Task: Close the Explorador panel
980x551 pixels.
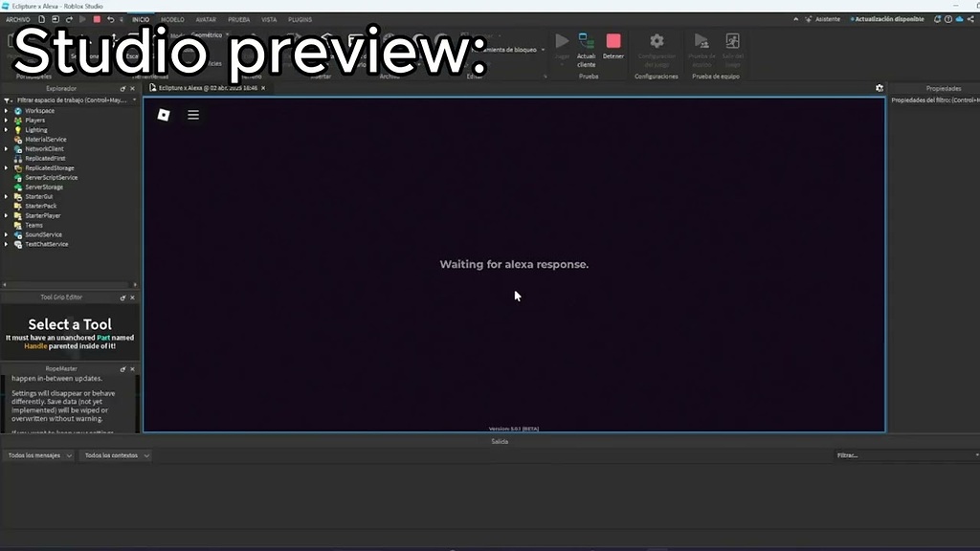Action: [x=132, y=89]
